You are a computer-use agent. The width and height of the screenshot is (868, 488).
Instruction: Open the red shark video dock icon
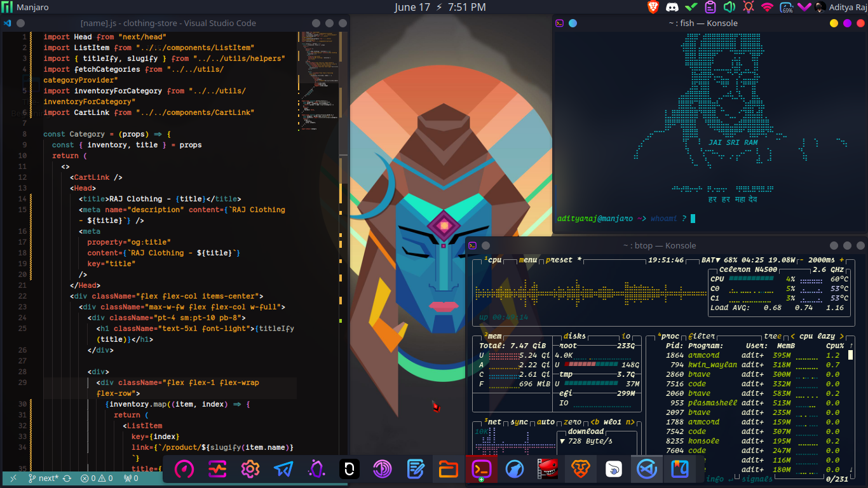coord(547,470)
